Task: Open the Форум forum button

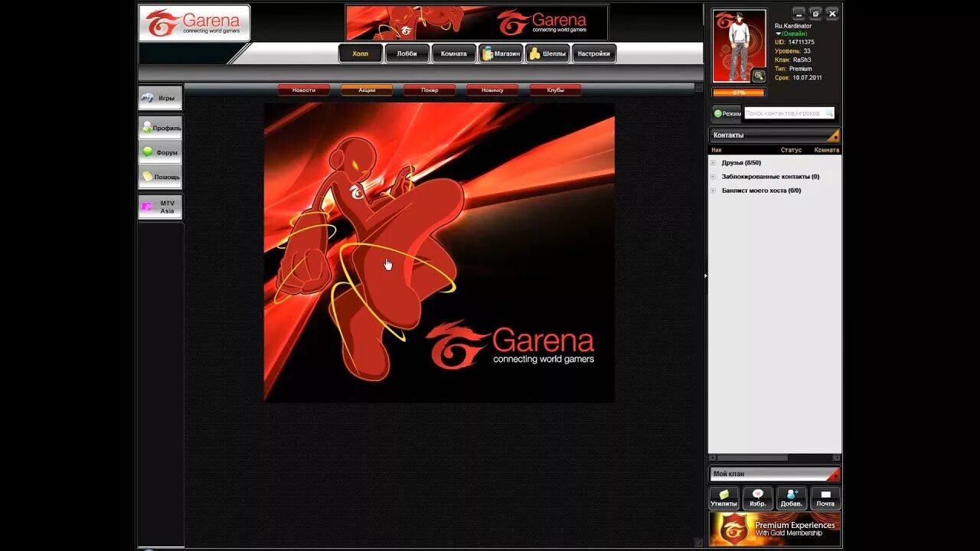Action: pos(160,152)
